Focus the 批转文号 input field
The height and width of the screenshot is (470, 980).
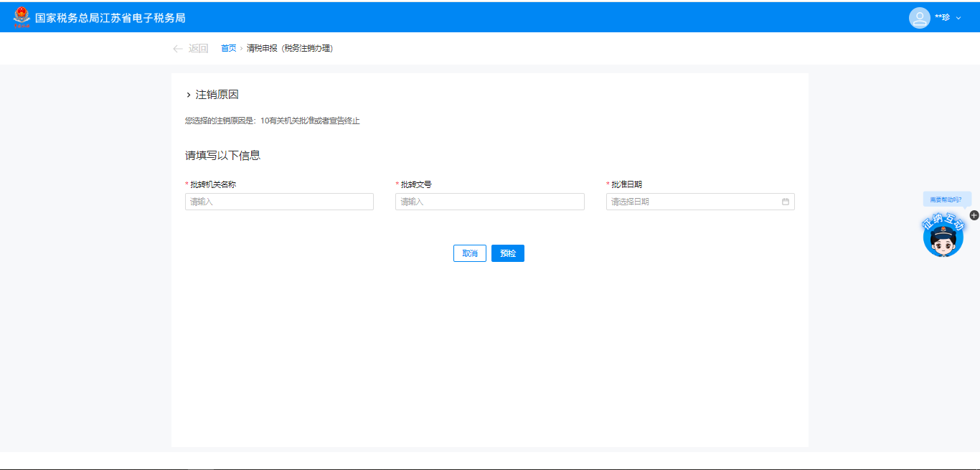point(489,202)
